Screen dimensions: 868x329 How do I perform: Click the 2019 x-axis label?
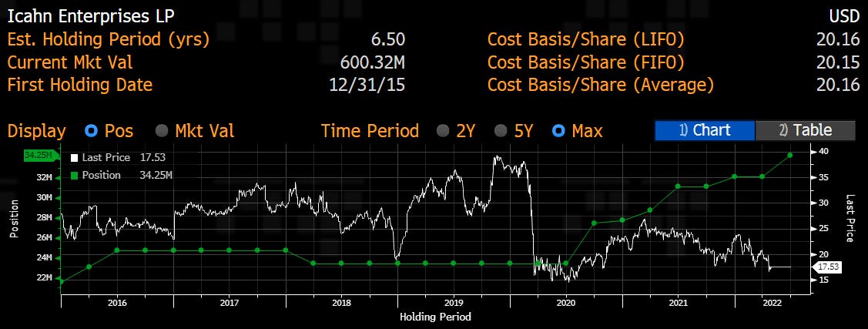454,303
